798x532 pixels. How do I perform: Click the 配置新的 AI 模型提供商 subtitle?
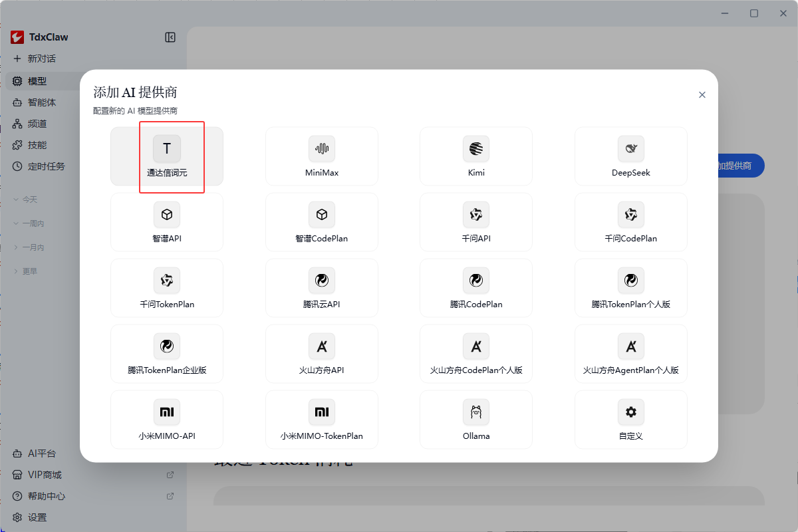tap(135, 111)
